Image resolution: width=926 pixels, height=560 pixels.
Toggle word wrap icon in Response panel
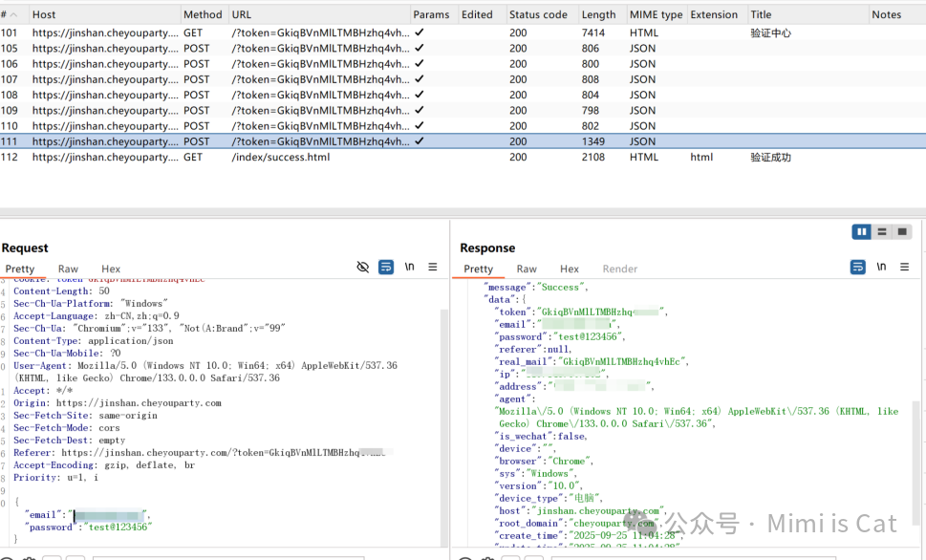pos(858,267)
